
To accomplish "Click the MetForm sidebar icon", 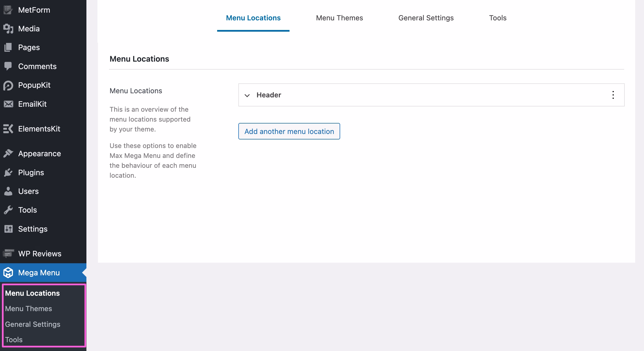I will click(8, 10).
